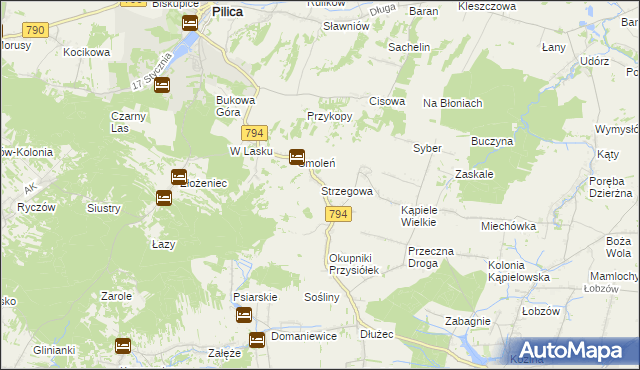Click the AutoMapa logo
The height and width of the screenshot is (370, 640).
point(570,351)
